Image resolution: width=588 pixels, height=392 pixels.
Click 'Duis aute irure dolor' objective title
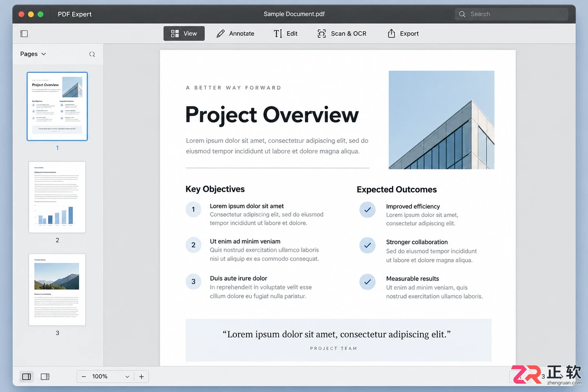[238, 278]
